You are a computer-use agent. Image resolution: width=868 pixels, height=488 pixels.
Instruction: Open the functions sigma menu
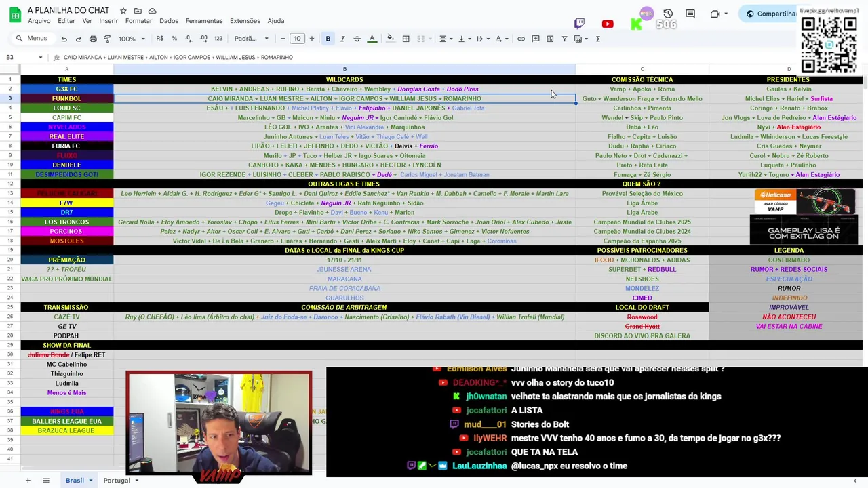(597, 39)
